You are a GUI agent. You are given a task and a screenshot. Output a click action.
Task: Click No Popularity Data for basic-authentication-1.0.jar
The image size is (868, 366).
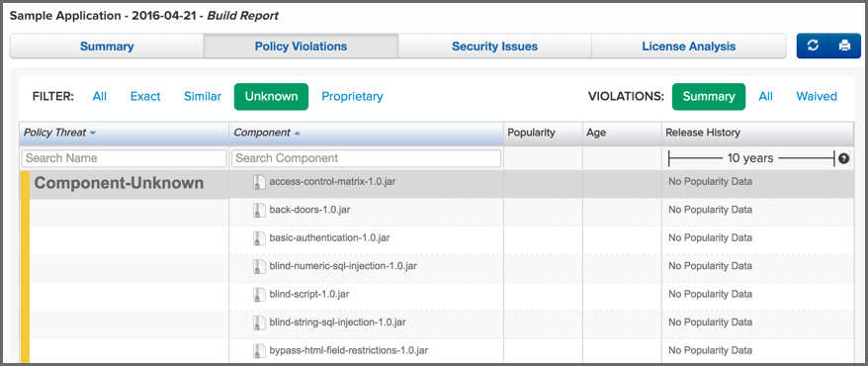pyautogui.click(x=710, y=238)
